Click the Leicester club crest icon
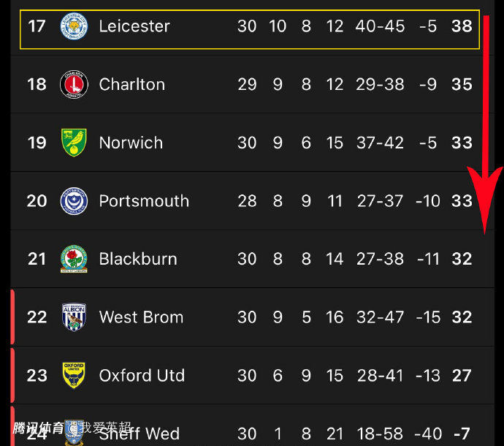 tap(73, 26)
